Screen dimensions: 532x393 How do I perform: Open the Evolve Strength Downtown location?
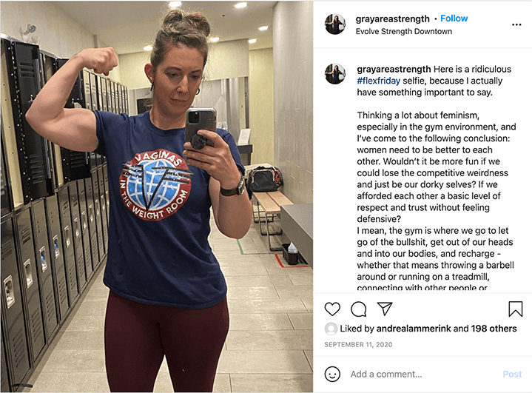[x=404, y=31]
